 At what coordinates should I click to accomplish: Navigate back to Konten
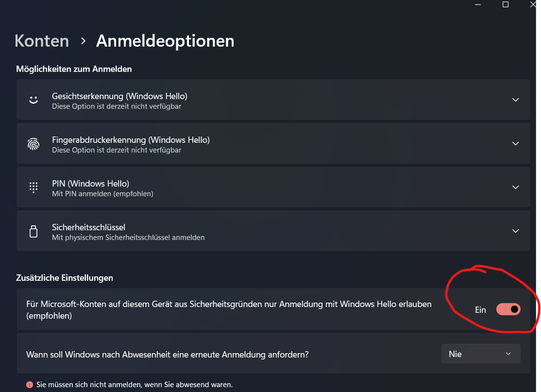(x=42, y=41)
